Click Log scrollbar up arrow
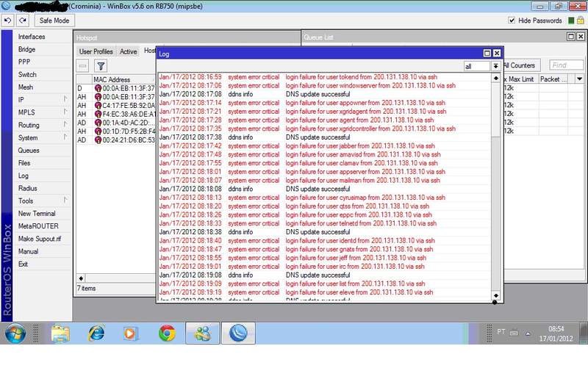Viewport: 588px width, 379px height. click(495, 78)
